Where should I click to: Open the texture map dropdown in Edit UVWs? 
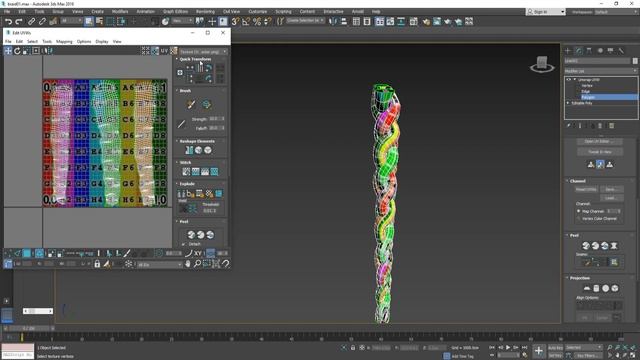[x=203, y=52]
